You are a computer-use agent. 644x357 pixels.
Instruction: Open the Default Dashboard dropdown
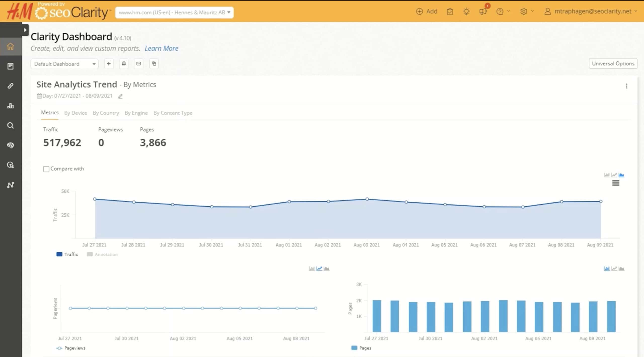(x=64, y=64)
